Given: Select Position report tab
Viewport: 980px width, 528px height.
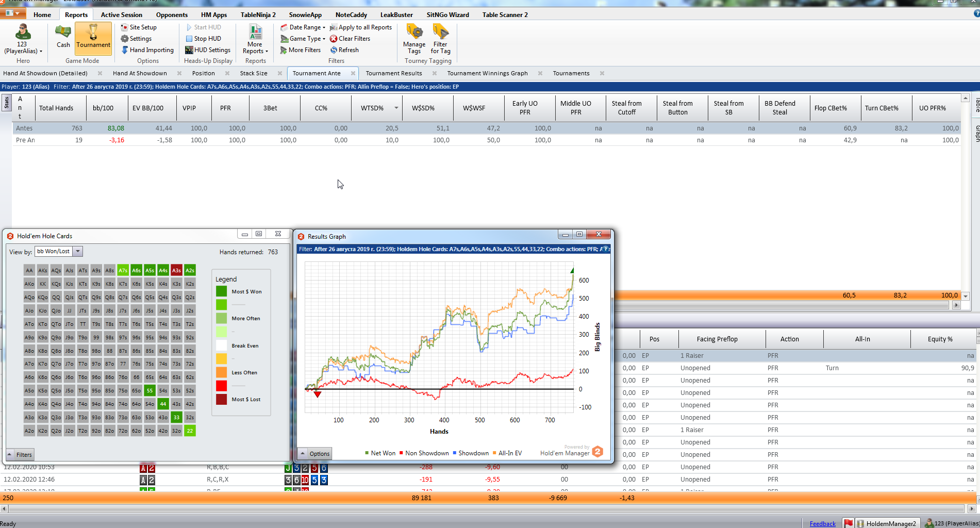Looking at the screenshot, I should (x=203, y=73).
